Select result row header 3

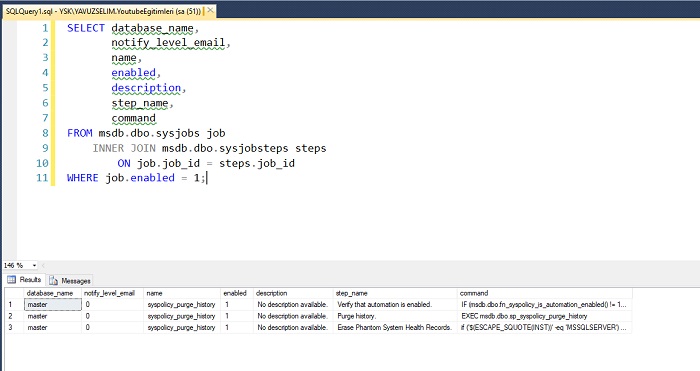pyautogui.click(x=14, y=327)
